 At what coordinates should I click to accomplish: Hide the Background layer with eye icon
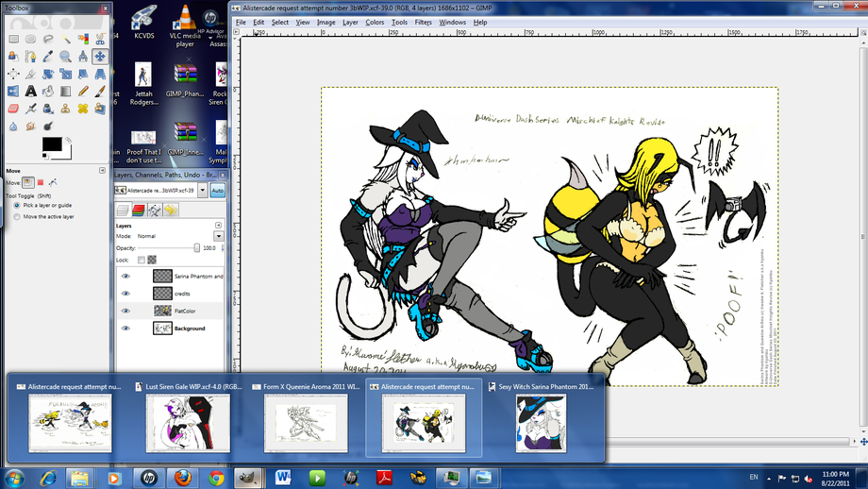(125, 329)
